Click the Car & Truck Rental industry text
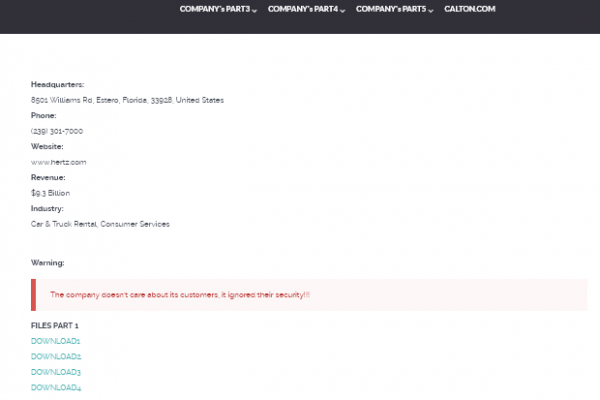Screen dimensions: 600x400 tap(100, 224)
